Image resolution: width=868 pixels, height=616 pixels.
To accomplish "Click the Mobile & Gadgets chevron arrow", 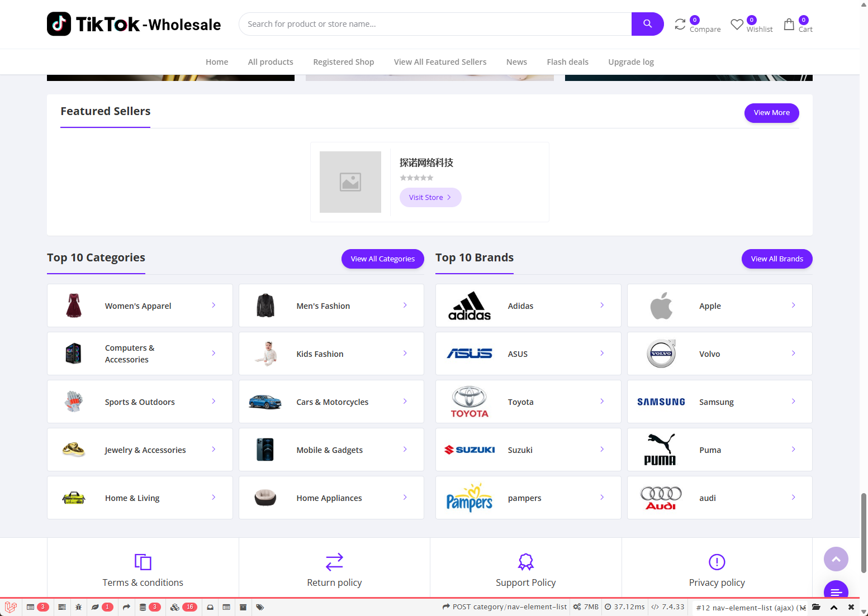I will point(405,450).
